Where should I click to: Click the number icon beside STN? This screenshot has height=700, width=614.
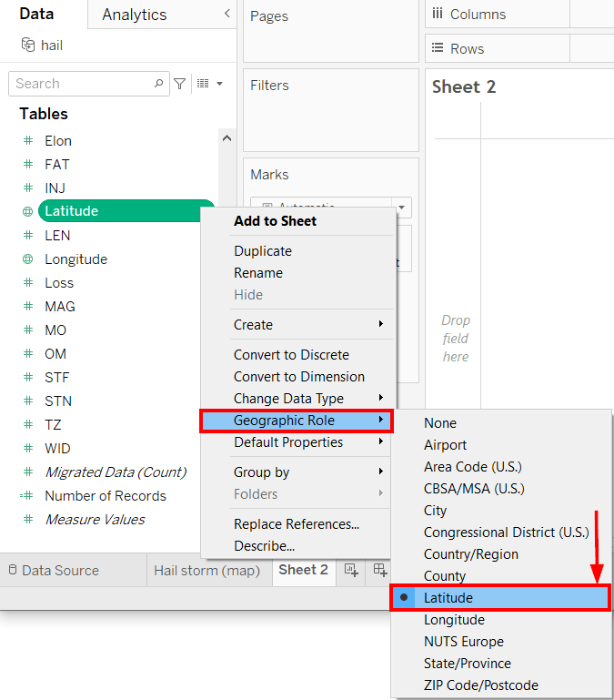click(x=28, y=401)
